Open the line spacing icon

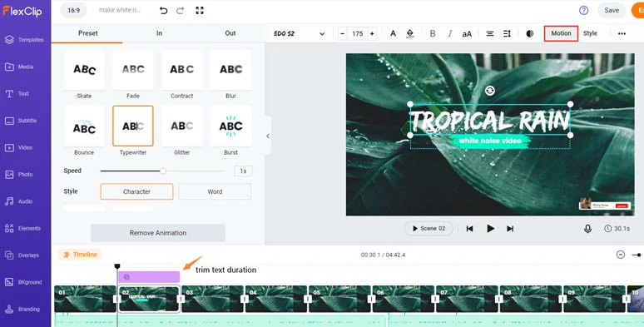pos(508,33)
